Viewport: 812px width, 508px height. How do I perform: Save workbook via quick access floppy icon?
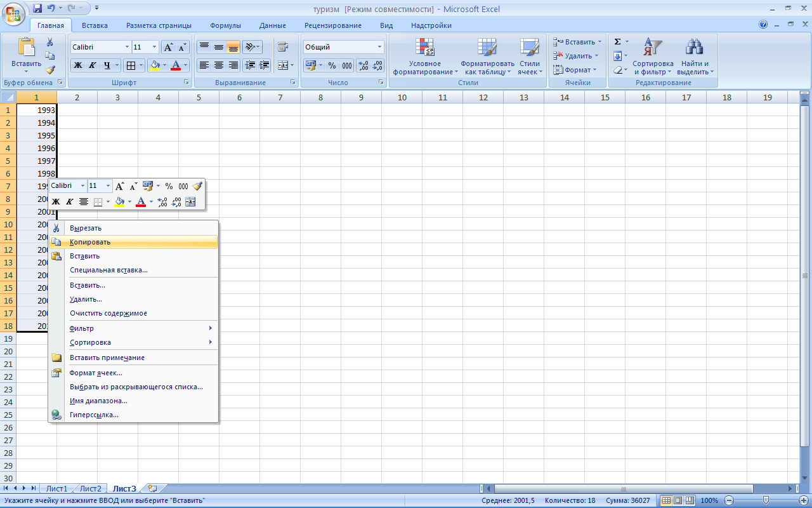(x=37, y=9)
